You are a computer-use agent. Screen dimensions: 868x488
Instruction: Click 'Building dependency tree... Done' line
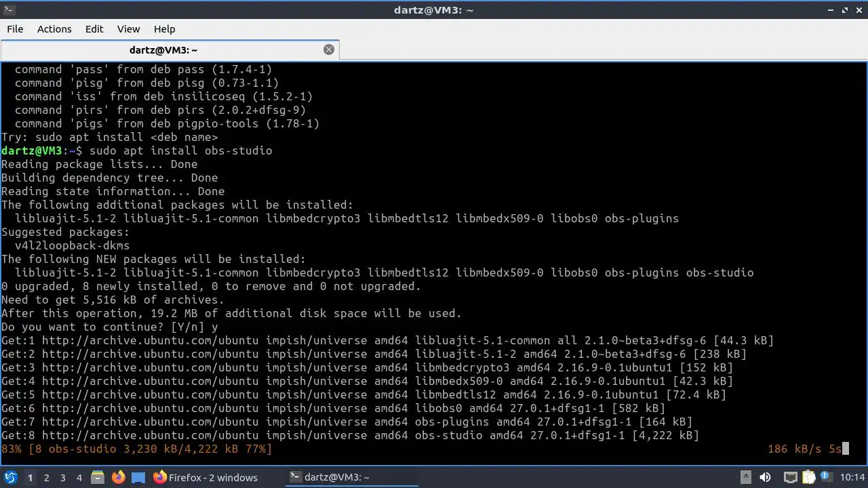click(x=109, y=178)
